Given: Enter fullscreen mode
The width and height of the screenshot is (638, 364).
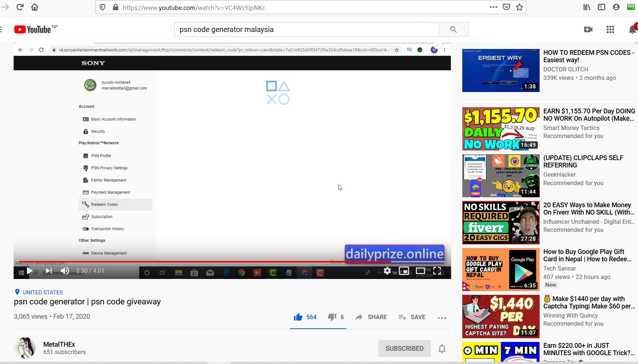Looking at the screenshot, I should pos(438,271).
